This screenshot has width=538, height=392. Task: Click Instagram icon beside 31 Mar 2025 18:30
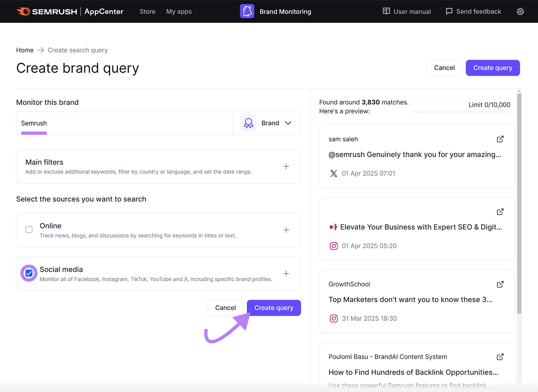tap(334, 318)
